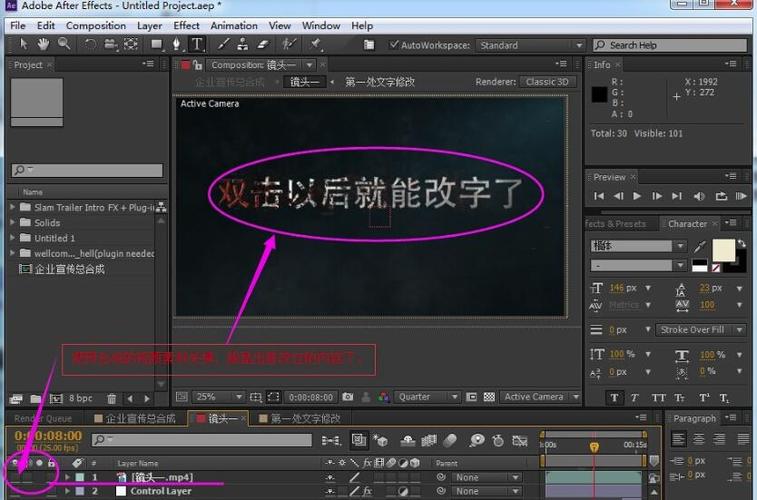Click the current time indicator on timeline
The height and width of the screenshot is (500, 757).
coord(594,447)
